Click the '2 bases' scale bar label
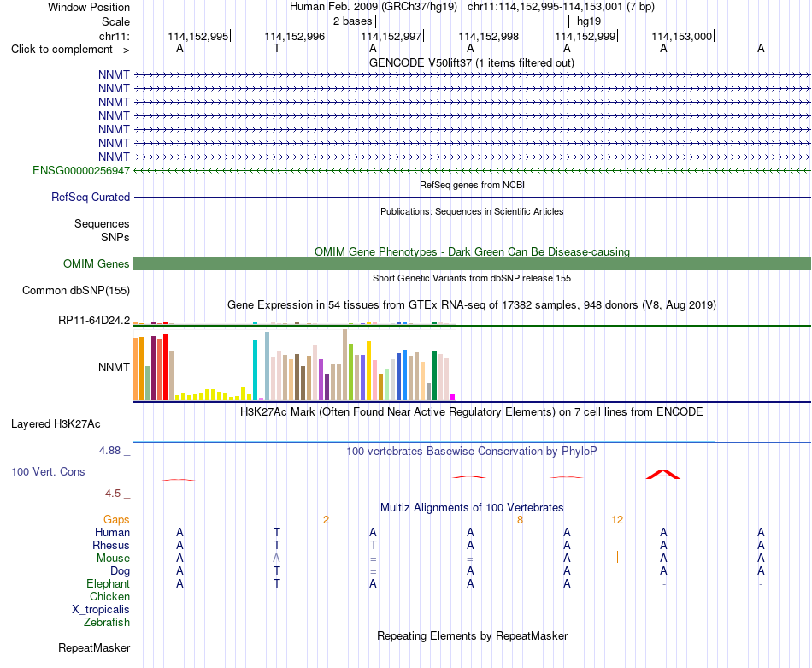The width and height of the screenshot is (812, 668). point(352,21)
